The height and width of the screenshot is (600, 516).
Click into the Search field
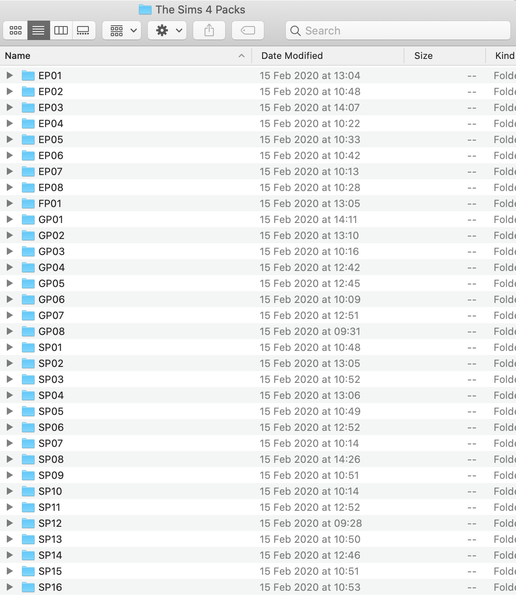(398, 31)
